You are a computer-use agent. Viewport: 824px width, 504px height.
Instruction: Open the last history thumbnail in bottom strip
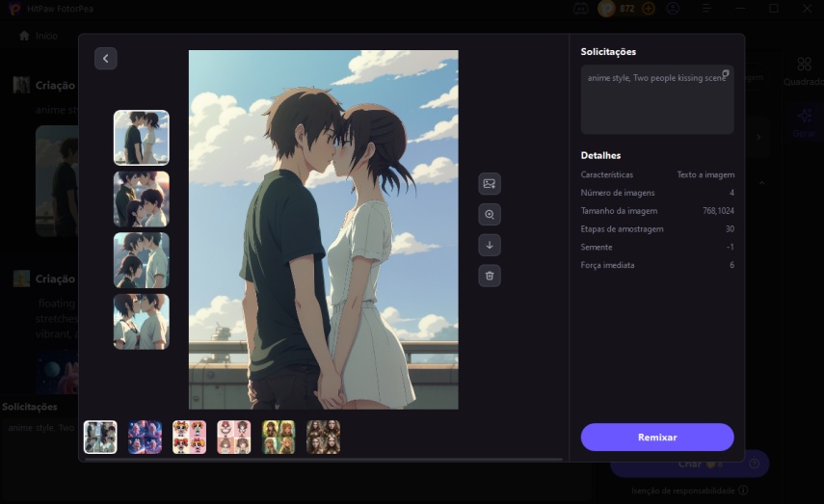[x=323, y=437]
